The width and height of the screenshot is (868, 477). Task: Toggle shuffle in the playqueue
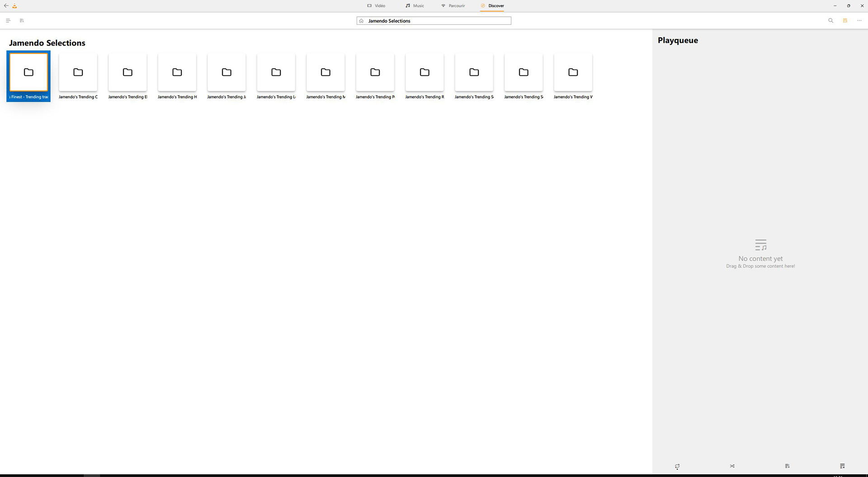click(732, 466)
